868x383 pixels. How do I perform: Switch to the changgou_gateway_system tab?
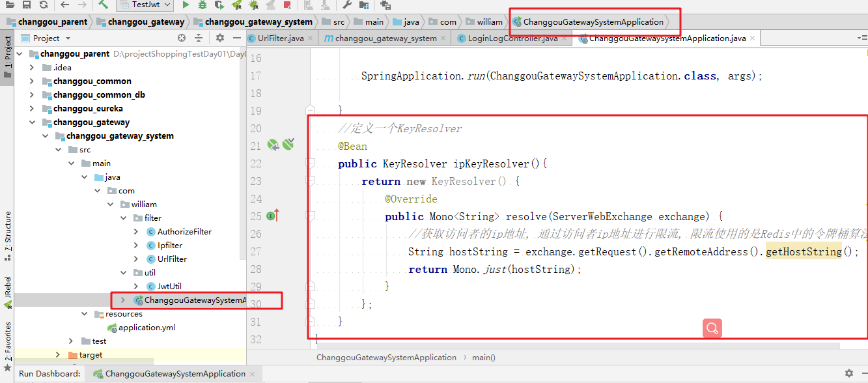pyautogui.click(x=385, y=38)
